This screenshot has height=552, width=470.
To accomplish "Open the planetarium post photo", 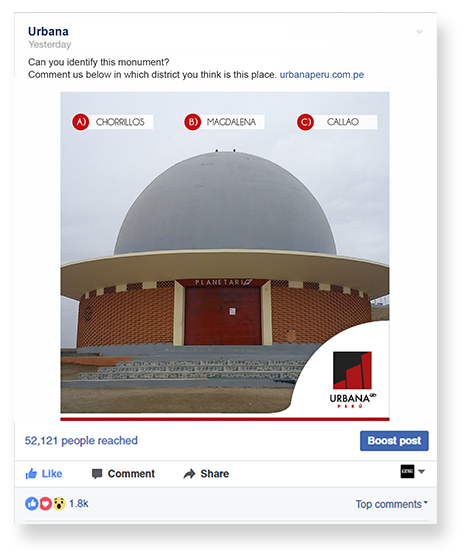I will 225,256.
